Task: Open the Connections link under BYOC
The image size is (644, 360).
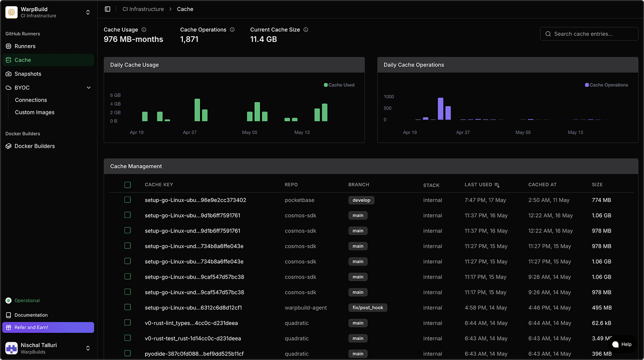Action: pyautogui.click(x=30, y=100)
